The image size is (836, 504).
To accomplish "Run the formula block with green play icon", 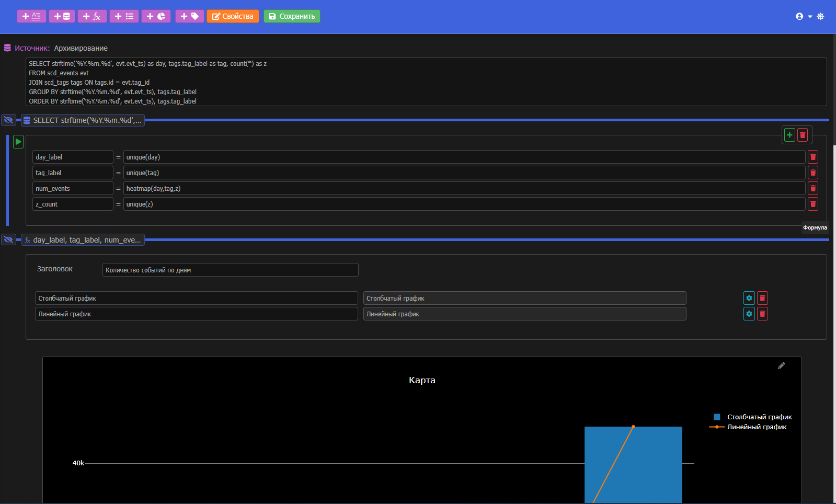I will pos(18,142).
